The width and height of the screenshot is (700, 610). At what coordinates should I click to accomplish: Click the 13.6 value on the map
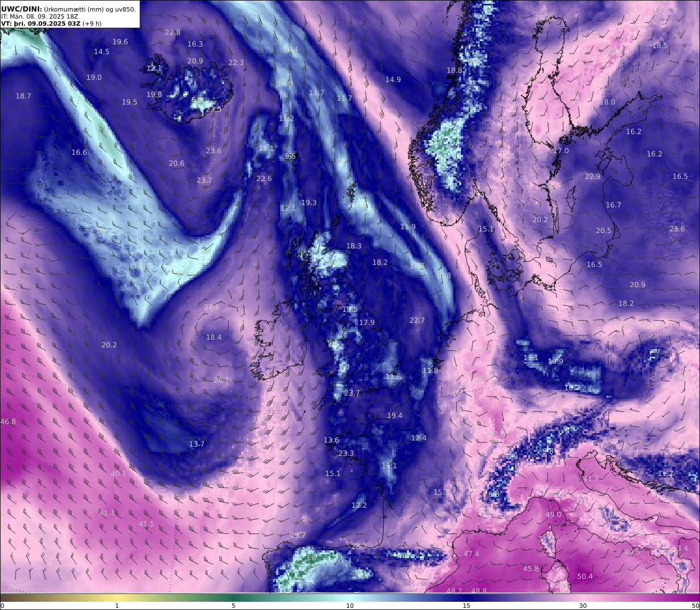331,440
